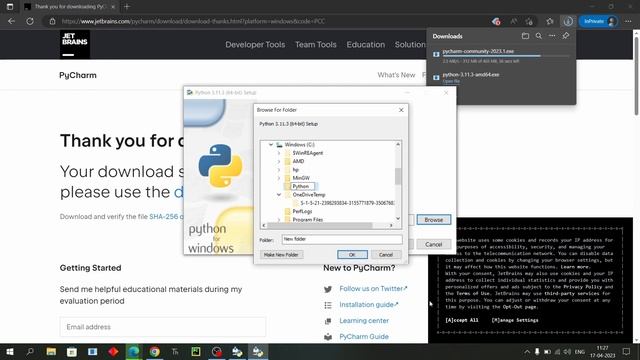Open the notification center icon
The height and width of the screenshot is (360, 640).
pyautogui.click(x=627, y=351)
